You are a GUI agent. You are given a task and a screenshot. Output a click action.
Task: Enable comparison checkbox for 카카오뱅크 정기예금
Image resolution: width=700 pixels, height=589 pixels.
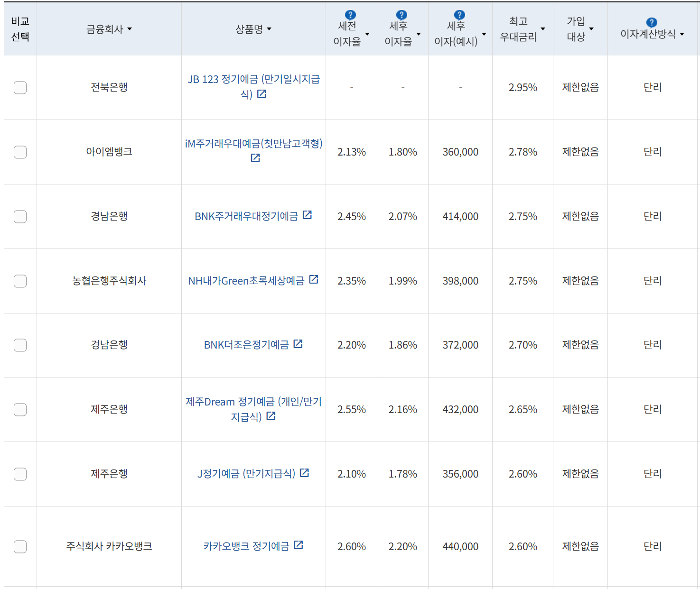coord(20,546)
